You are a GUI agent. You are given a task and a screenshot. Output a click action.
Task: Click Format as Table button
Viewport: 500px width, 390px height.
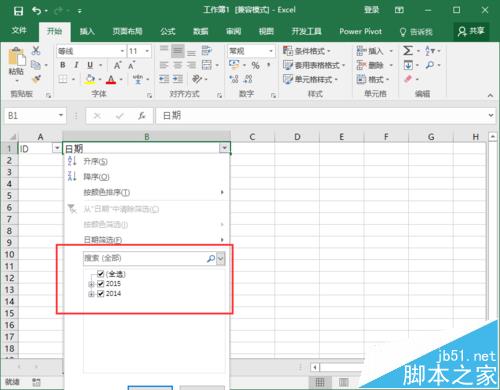tap(314, 65)
